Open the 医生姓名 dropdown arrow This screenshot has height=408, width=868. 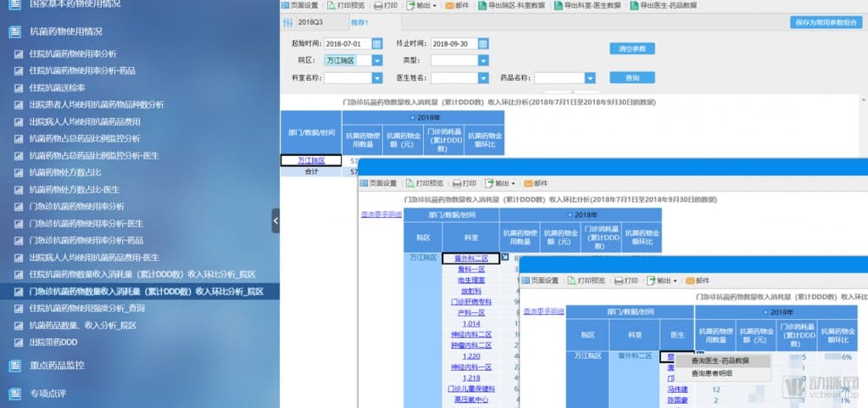[x=483, y=78]
